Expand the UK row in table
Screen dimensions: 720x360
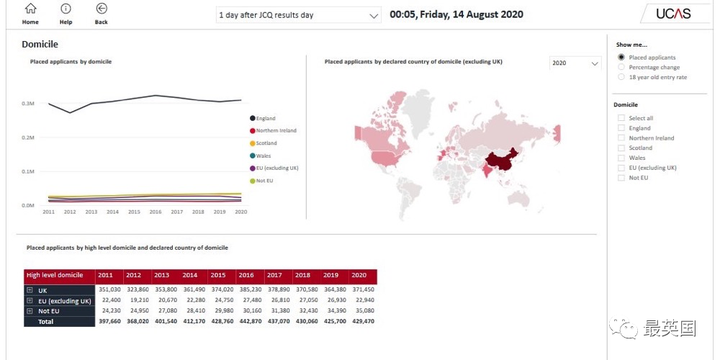pos(30,290)
